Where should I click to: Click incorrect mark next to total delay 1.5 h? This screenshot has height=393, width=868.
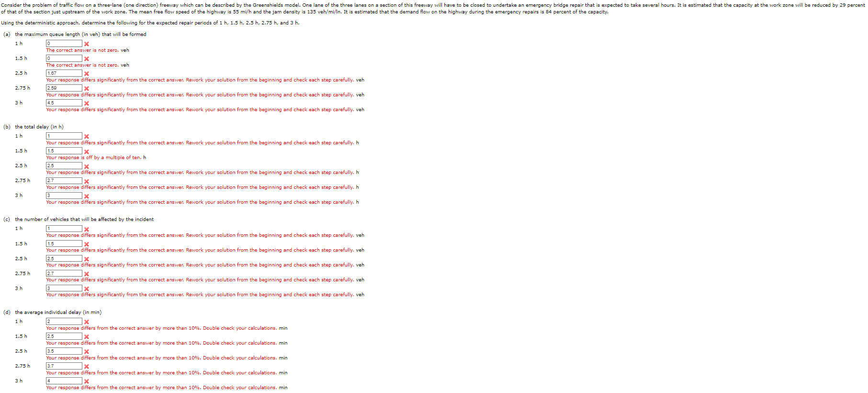[x=87, y=151]
